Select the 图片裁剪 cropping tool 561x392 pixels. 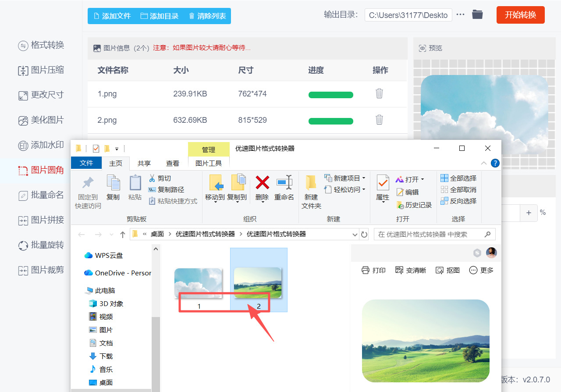pyautogui.click(x=41, y=270)
